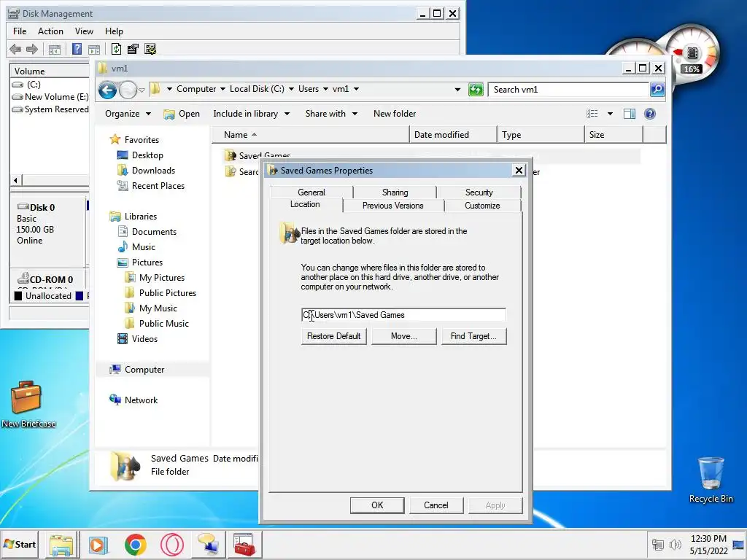
Task: Select Documents under Libraries
Action: [154, 232]
